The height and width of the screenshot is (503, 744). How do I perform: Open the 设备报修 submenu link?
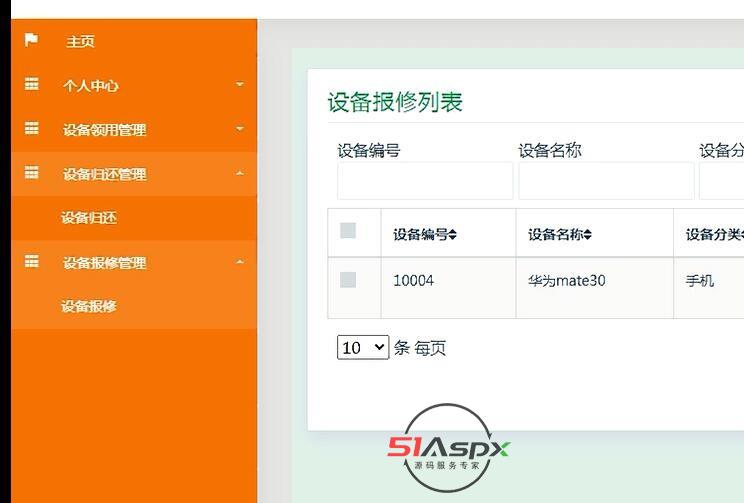click(89, 306)
